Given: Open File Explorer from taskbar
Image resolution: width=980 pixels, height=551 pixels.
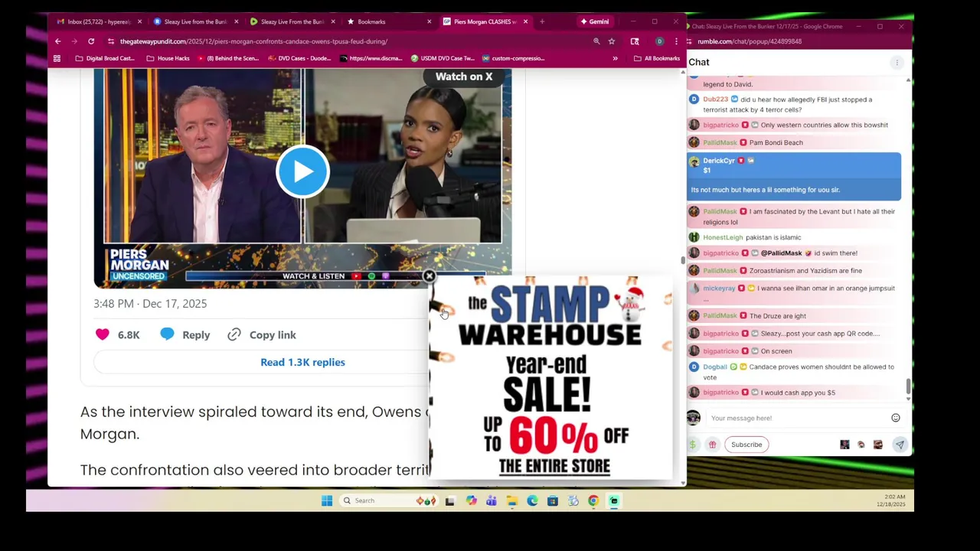Looking at the screenshot, I should click(511, 500).
